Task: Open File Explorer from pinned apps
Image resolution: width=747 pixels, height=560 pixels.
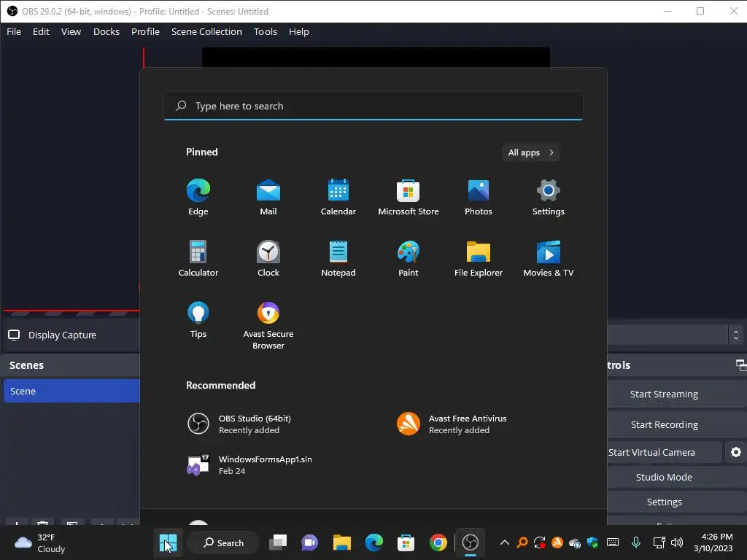Action: pyautogui.click(x=479, y=259)
